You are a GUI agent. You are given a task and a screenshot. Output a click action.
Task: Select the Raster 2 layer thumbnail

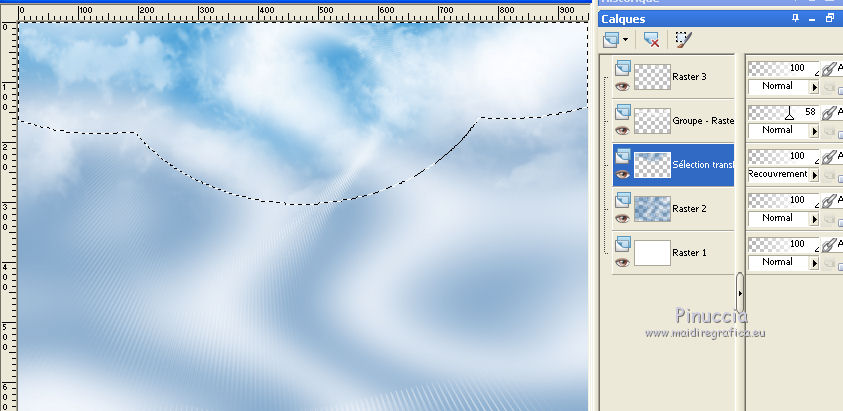click(x=653, y=209)
